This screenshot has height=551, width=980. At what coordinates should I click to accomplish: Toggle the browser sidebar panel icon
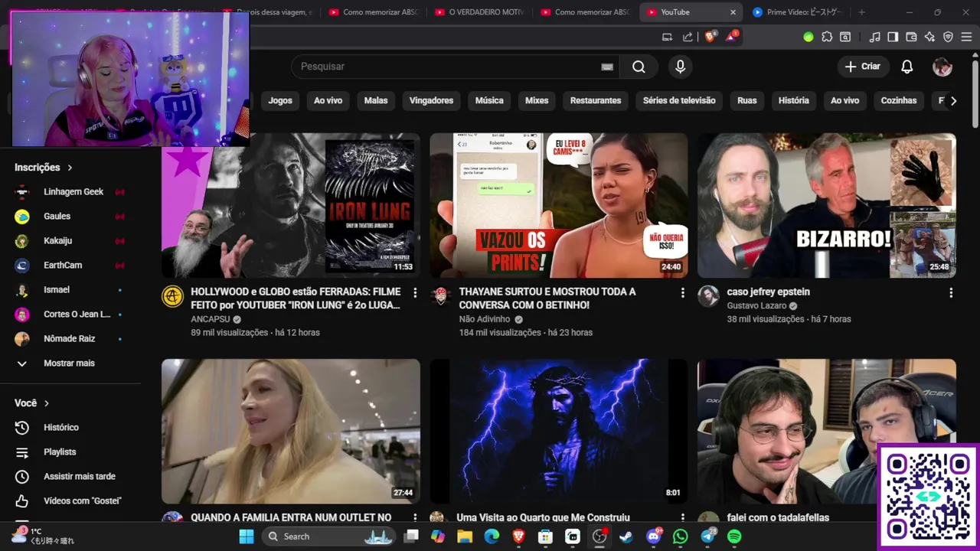coord(893,37)
